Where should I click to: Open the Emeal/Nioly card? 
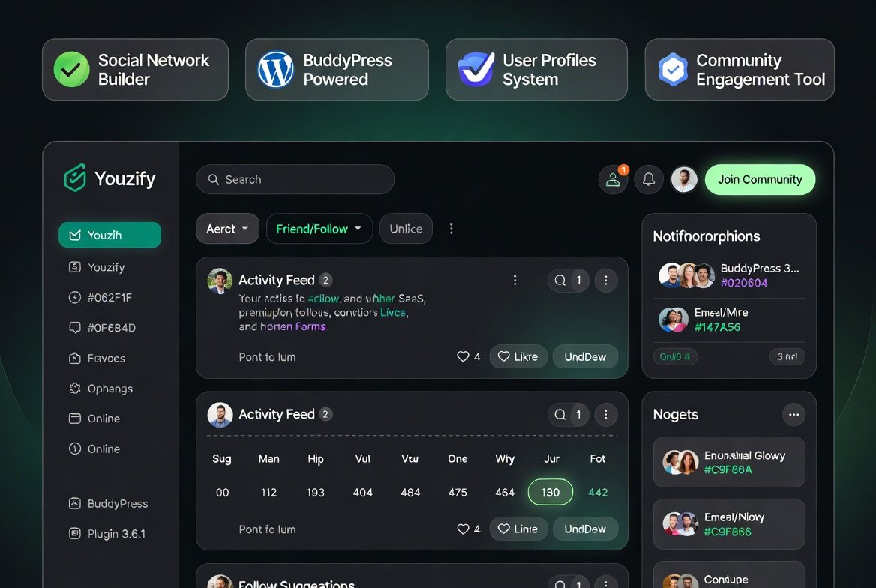tap(729, 524)
